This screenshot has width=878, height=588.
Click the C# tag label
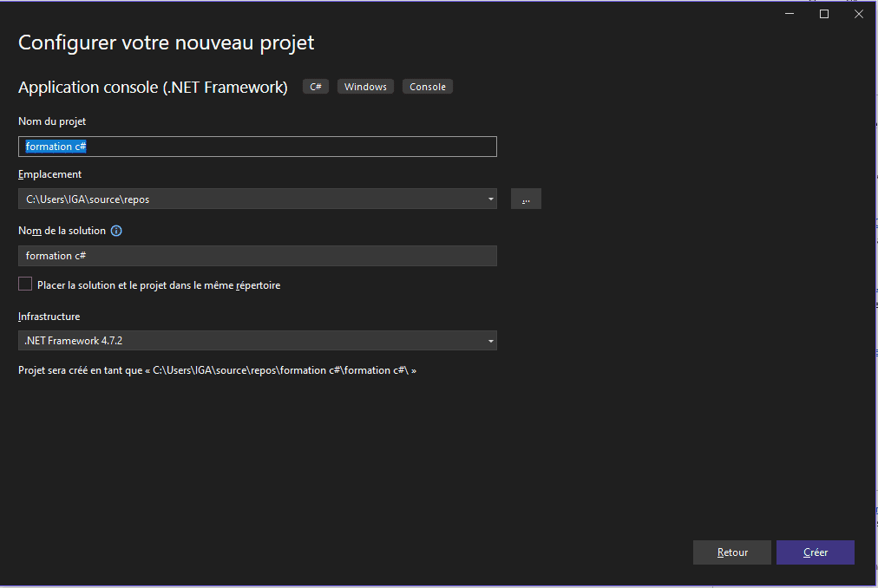click(x=316, y=87)
